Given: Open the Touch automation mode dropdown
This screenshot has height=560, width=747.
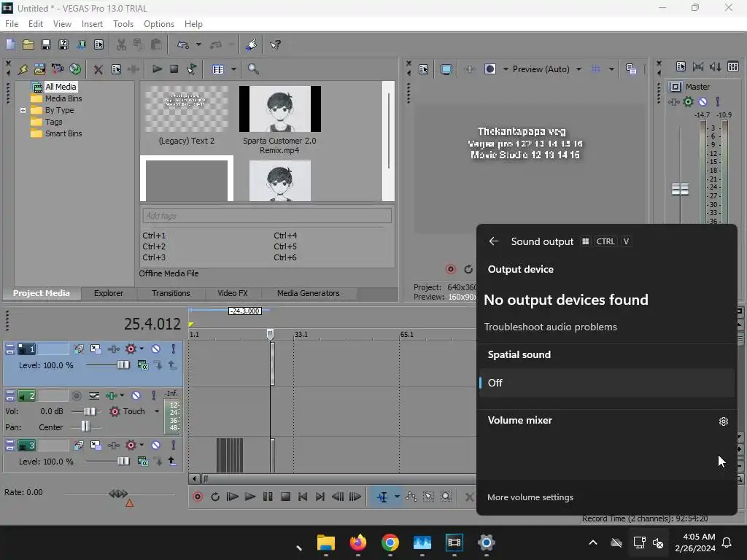Looking at the screenshot, I should click(157, 411).
